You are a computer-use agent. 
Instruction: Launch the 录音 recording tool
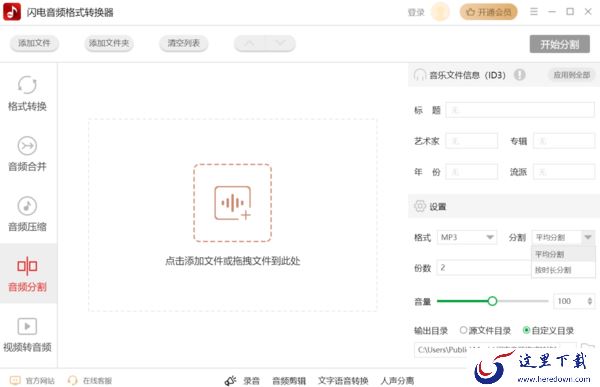[242, 380]
